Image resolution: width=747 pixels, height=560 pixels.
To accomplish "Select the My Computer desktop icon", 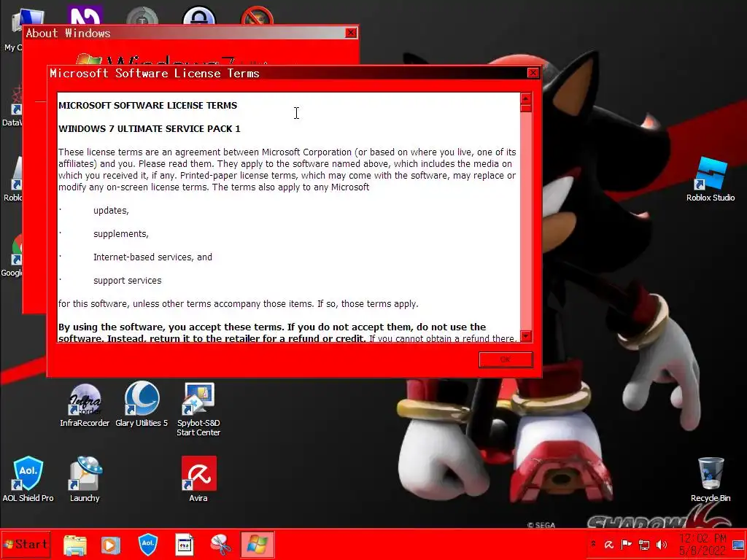I will (x=12, y=31).
